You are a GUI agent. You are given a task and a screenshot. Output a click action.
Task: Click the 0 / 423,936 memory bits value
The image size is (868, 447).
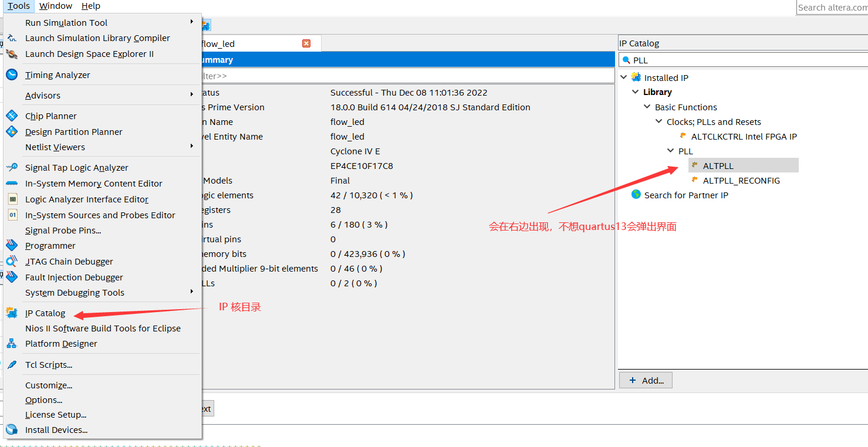coord(368,254)
